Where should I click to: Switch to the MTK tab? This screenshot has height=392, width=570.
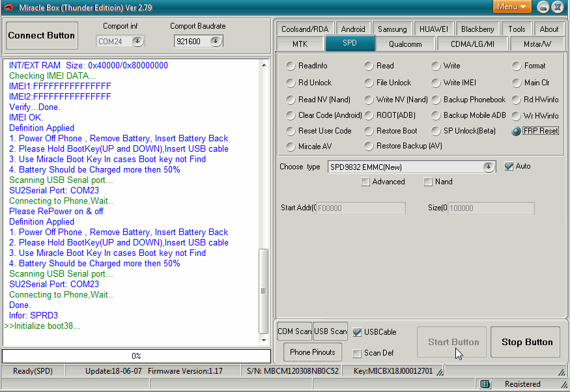coord(300,44)
